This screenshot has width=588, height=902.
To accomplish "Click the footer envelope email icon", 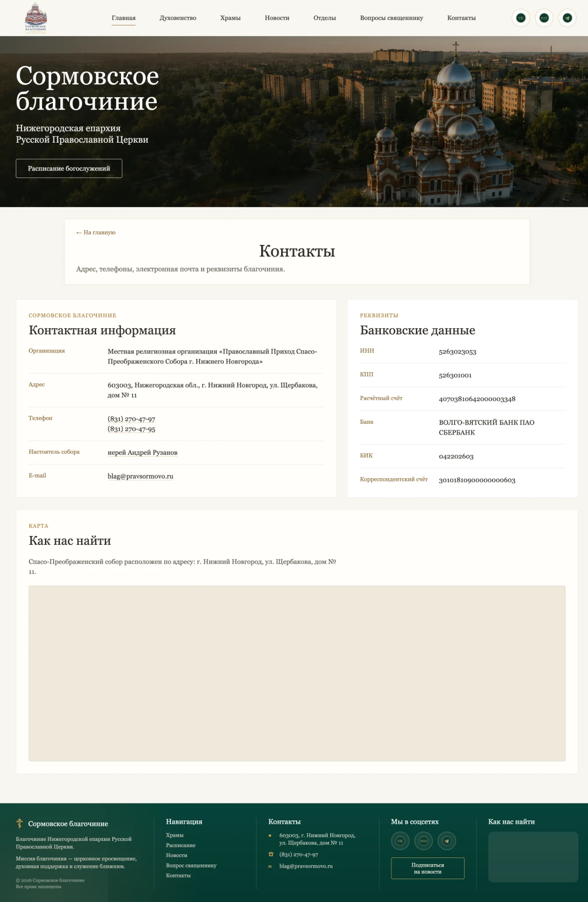I will point(270,866).
